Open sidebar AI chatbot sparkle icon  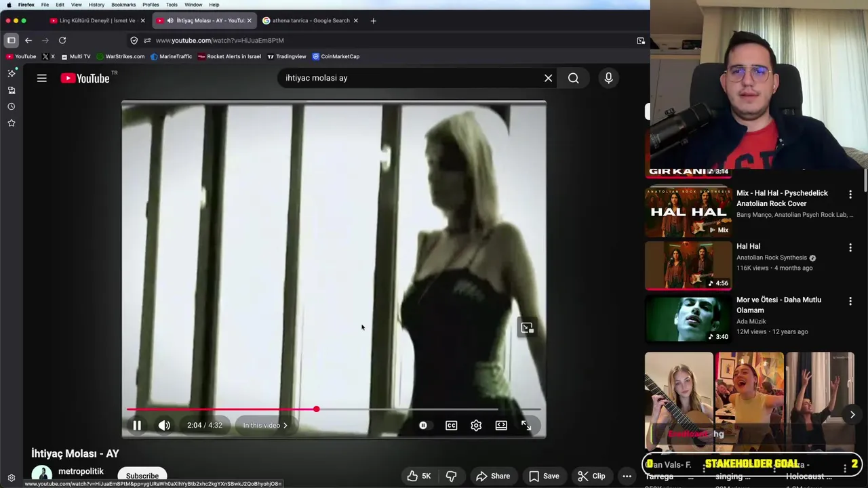click(11, 73)
